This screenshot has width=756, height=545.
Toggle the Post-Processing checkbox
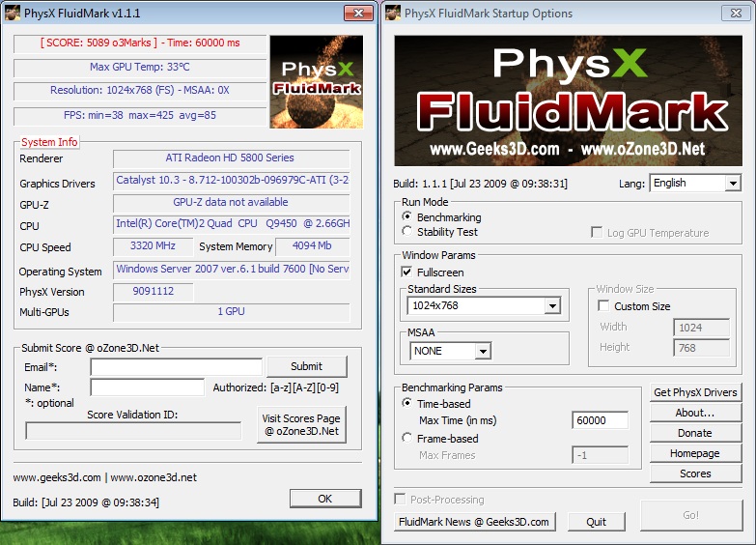[x=400, y=499]
